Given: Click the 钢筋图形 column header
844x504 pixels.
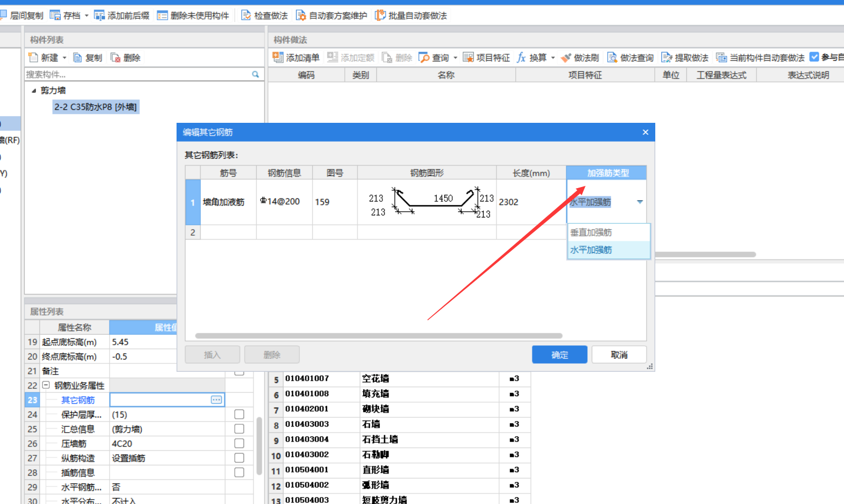Looking at the screenshot, I should (x=427, y=173).
